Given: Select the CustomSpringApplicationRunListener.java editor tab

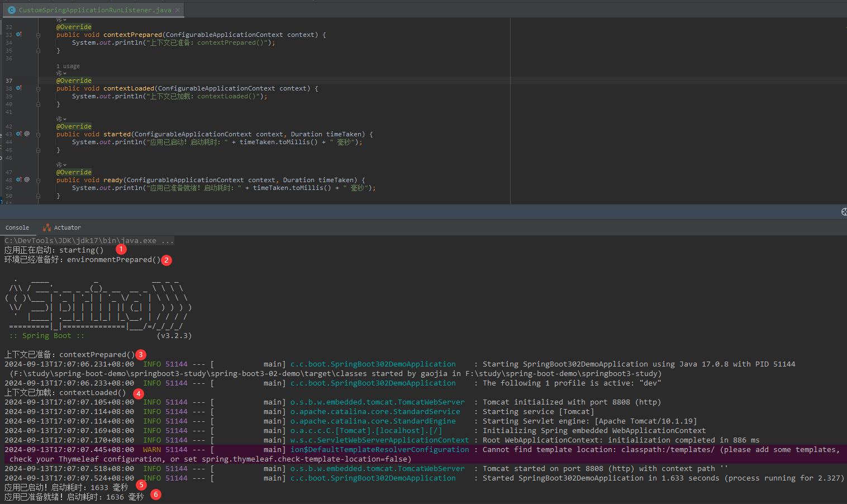Looking at the screenshot, I should 94,10.
